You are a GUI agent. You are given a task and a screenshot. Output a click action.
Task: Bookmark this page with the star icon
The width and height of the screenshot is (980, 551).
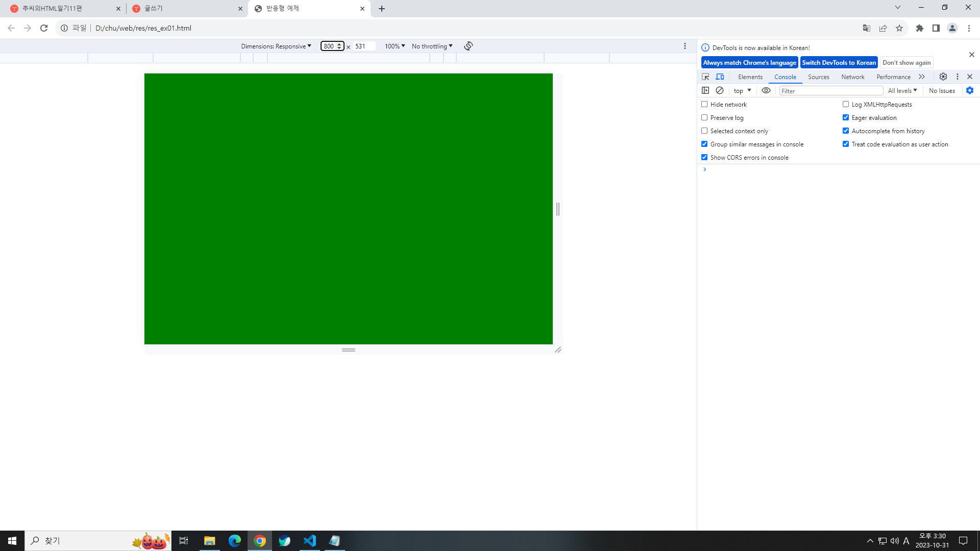899,28
